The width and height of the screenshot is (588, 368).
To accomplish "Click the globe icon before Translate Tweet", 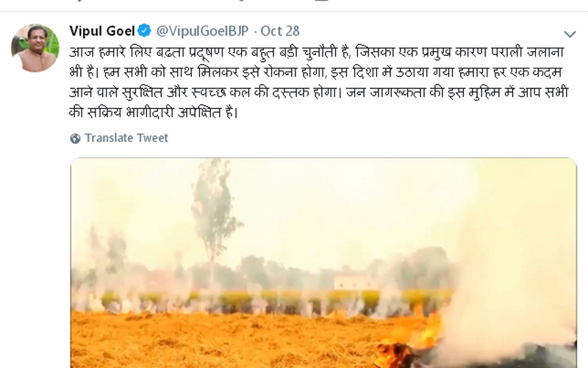I will 76,138.
